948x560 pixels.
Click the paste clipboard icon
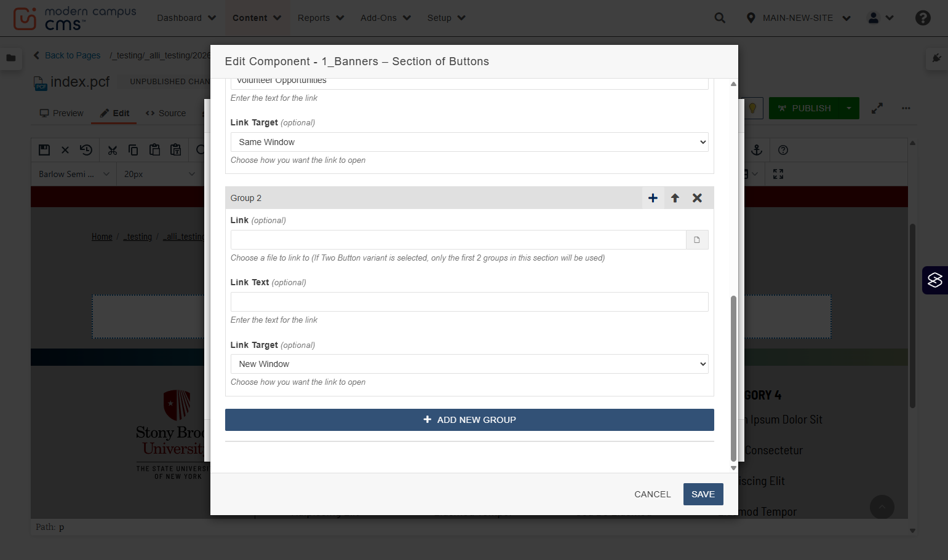(x=154, y=150)
